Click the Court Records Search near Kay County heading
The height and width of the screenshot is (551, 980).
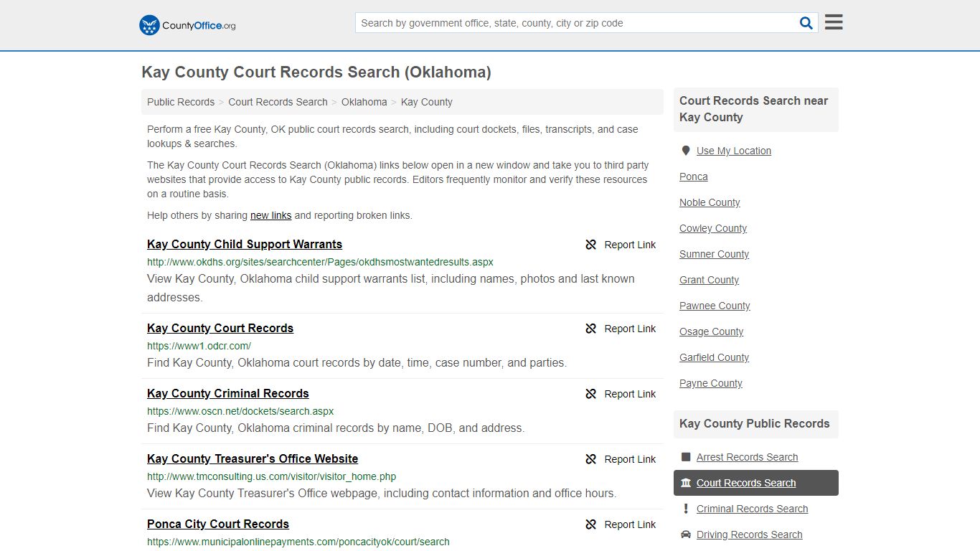click(x=754, y=109)
